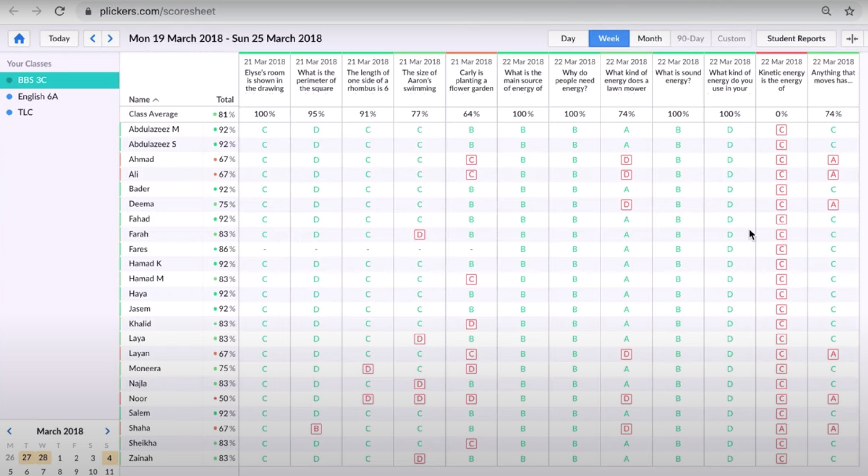Select the 90-Day range
This screenshot has height=476, width=868.
(x=690, y=39)
